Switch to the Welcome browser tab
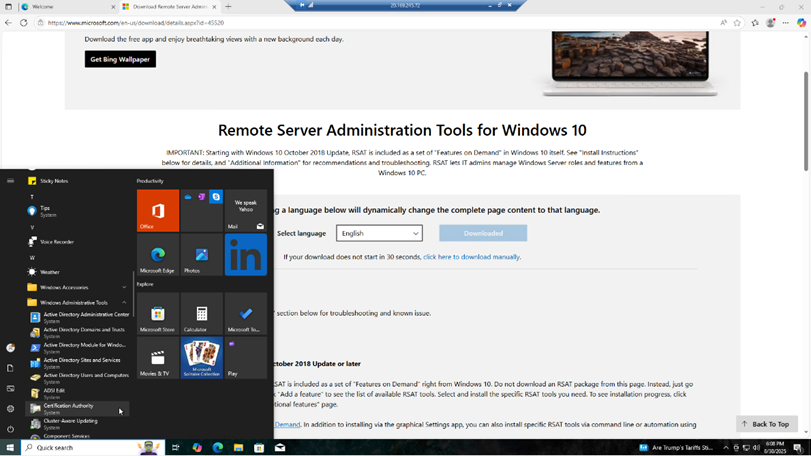The width and height of the screenshot is (811, 456). [58, 7]
